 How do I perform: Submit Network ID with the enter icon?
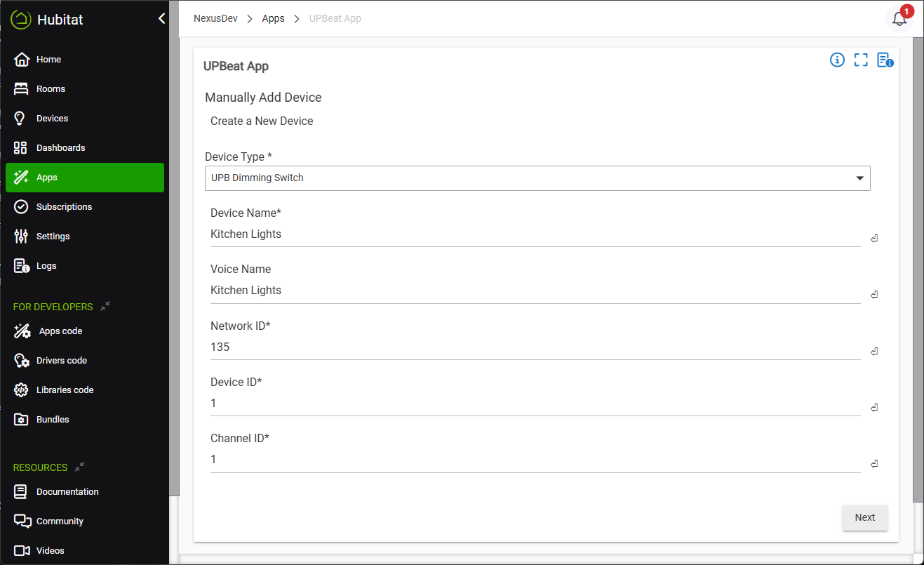[873, 352]
